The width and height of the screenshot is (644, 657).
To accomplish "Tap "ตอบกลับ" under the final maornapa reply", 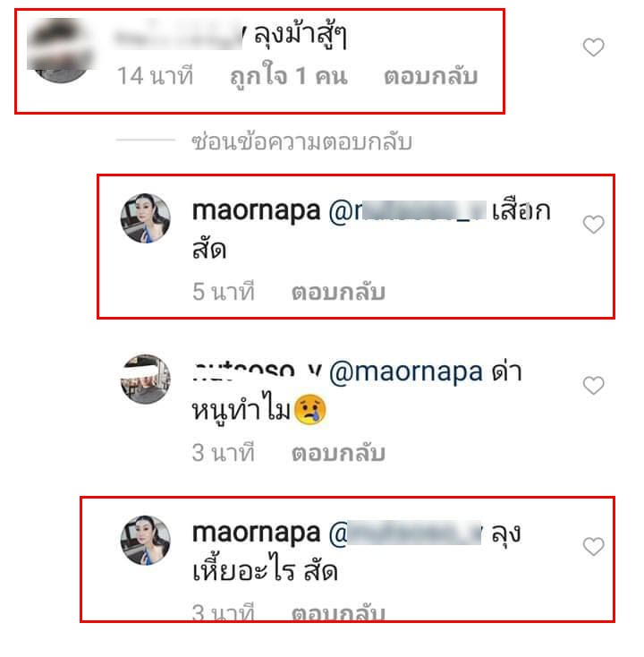I will pyautogui.click(x=338, y=612).
